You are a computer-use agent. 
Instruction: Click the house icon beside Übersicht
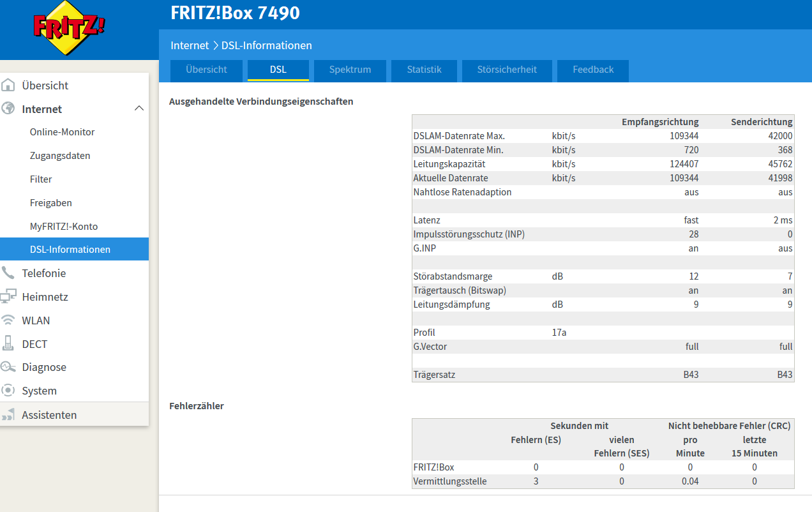pos(8,85)
